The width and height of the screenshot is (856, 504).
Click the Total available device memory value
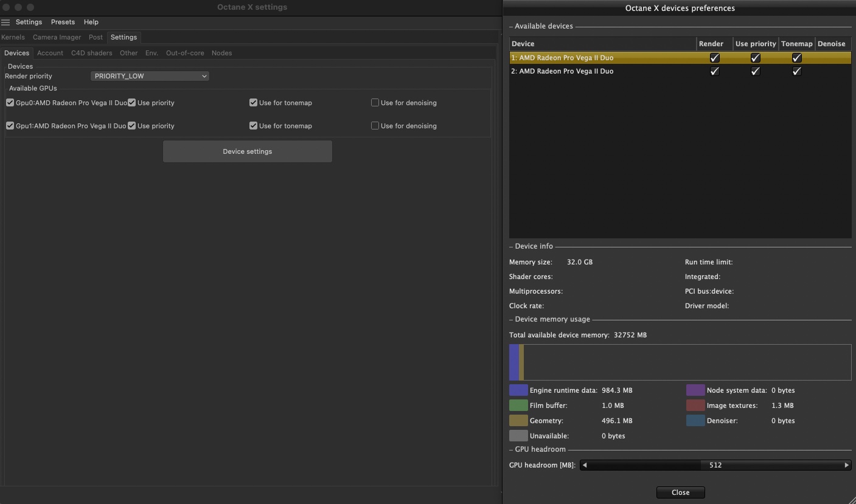(630, 335)
